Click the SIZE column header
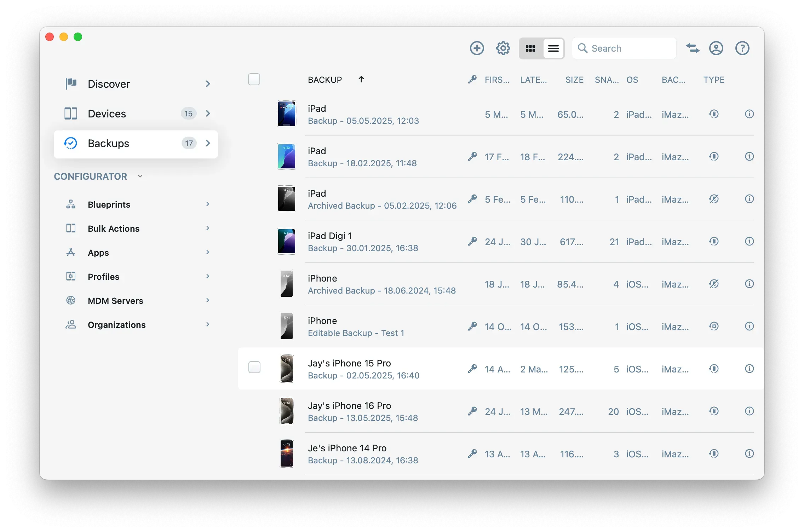 [574, 79]
